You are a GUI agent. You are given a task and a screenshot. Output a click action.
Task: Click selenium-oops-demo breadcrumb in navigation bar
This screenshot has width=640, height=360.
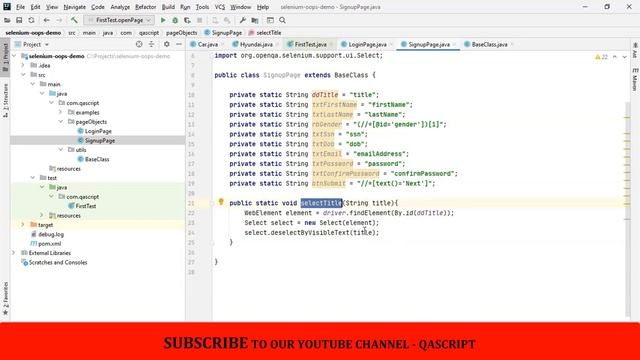tap(33, 33)
